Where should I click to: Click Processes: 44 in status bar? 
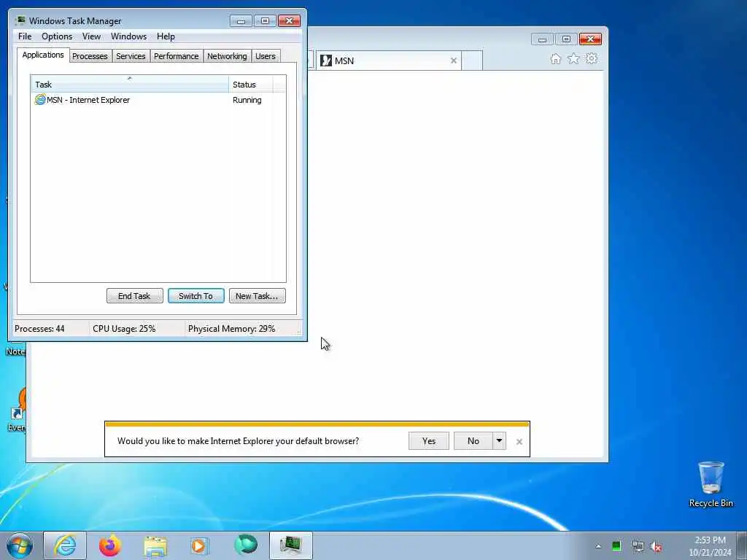39,329
